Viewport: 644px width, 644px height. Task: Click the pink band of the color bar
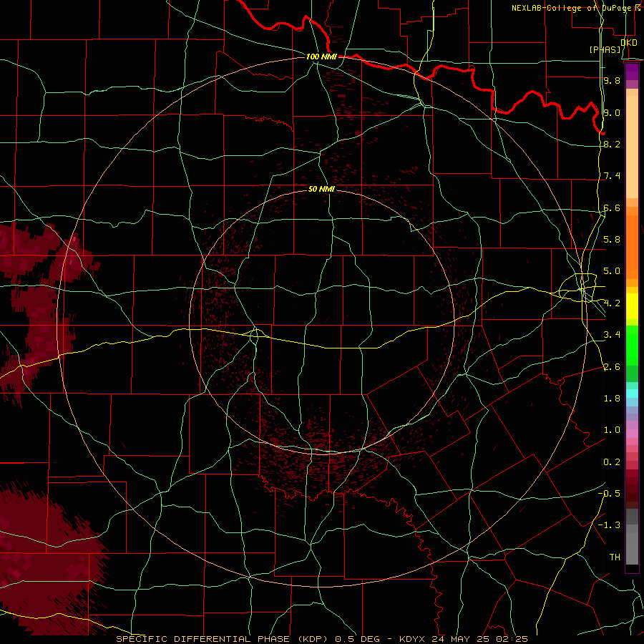(632, 434)
